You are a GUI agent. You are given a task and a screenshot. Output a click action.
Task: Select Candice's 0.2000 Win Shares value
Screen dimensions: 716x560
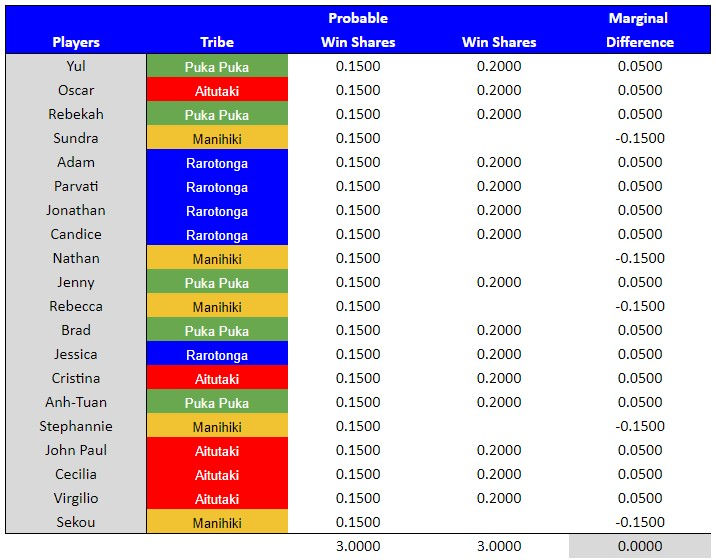(499, 234)
